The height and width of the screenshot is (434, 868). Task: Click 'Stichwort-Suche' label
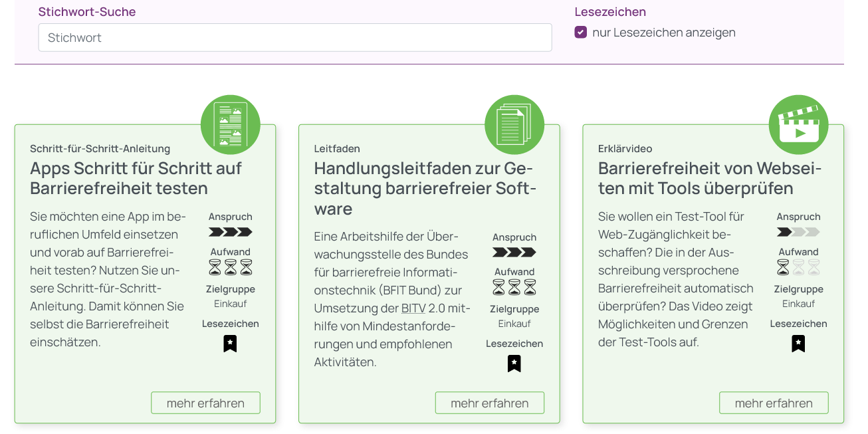[x=87, y=12]
